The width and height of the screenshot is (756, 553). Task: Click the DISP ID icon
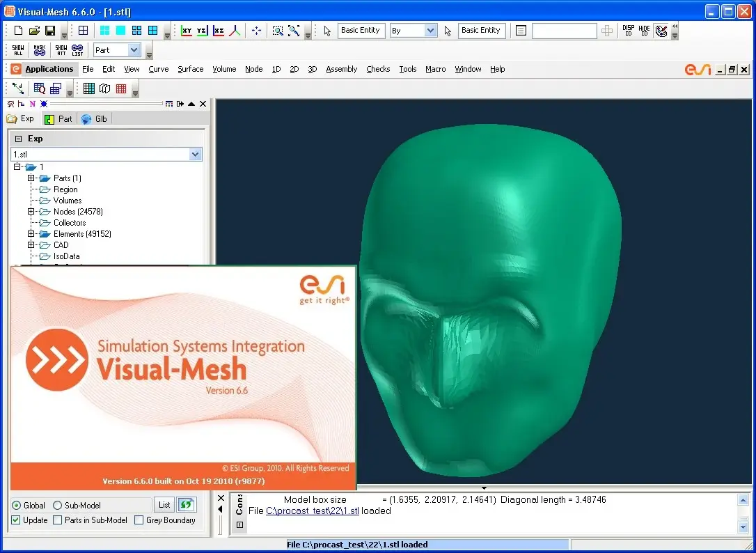(x=629, y=31)
